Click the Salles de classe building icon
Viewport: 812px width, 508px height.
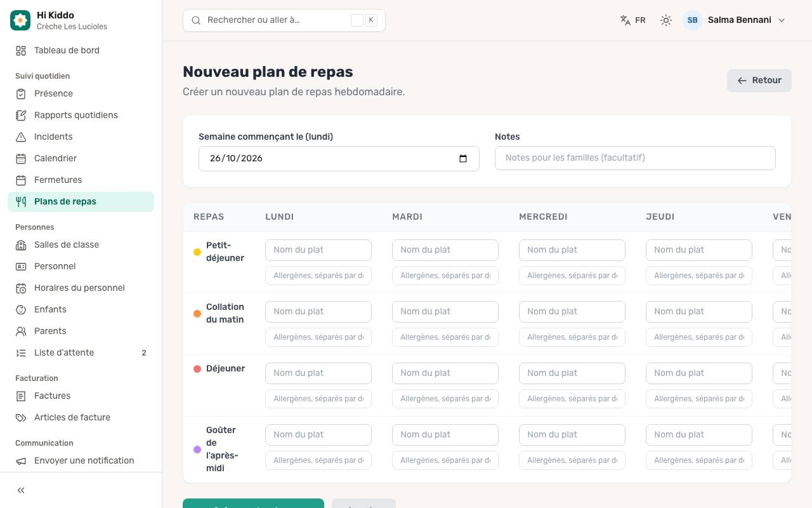pos(21,245)
